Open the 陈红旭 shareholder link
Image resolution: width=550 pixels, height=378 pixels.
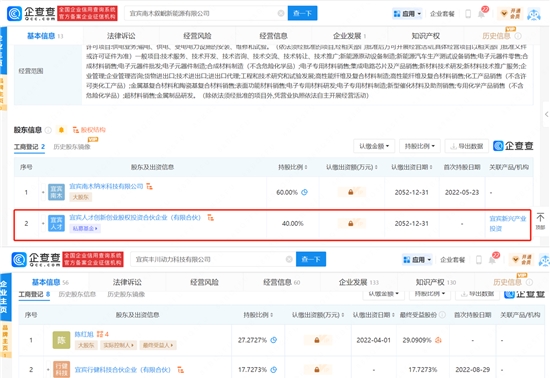(x=84, y=334)
